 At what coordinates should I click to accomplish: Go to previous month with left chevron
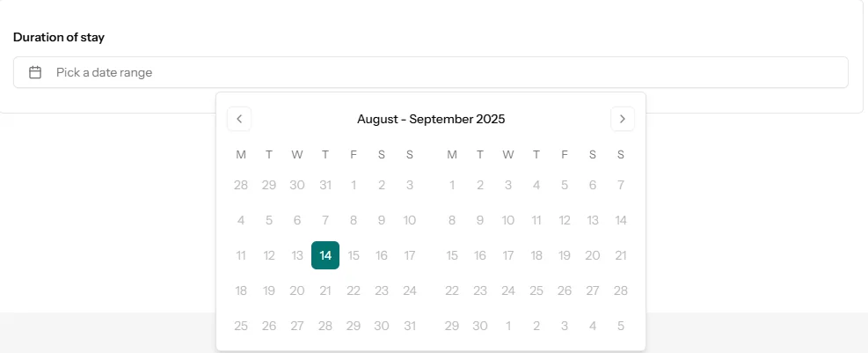(239, 119)
